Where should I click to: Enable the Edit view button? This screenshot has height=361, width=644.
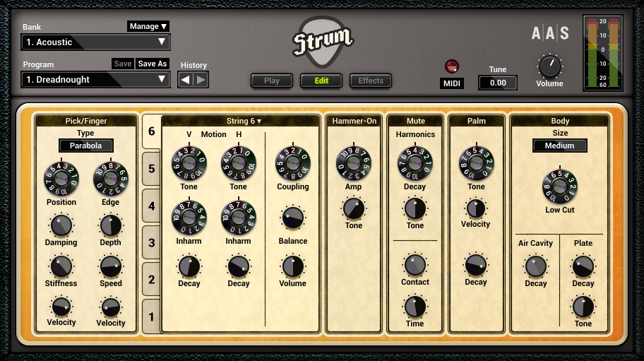321,81
